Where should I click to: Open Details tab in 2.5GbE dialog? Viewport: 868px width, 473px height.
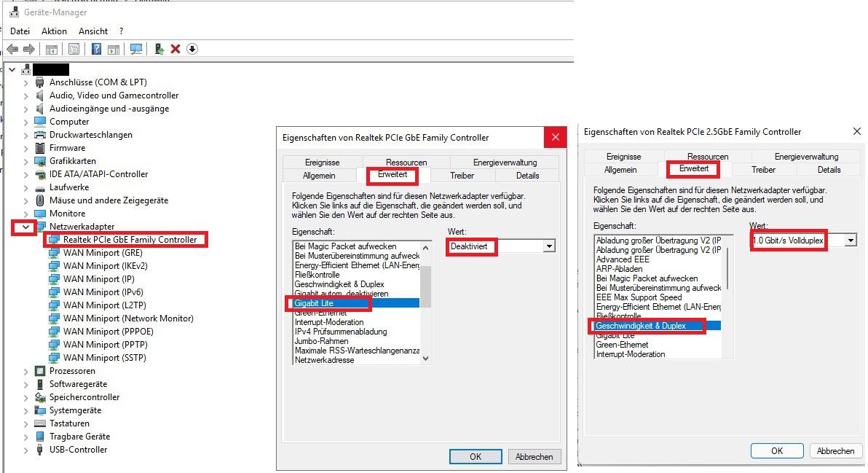point(829,170)
